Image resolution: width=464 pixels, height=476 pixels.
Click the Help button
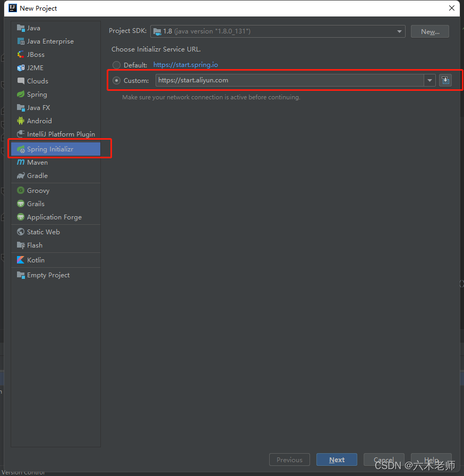point(431,460)
